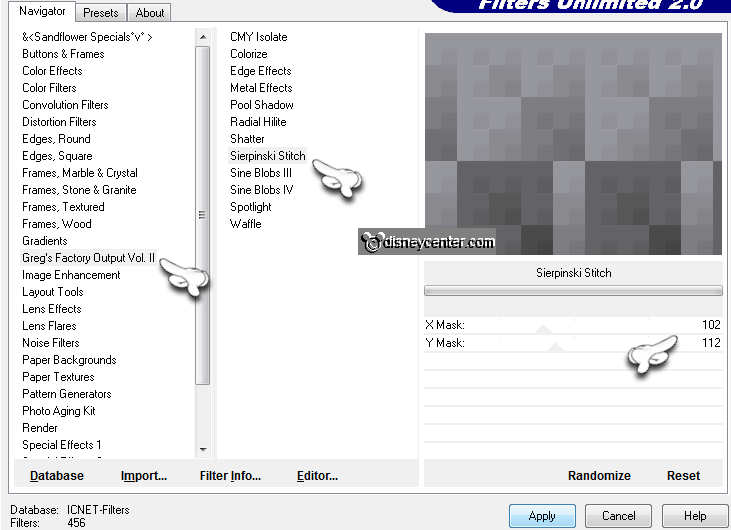Select Frames, Wood category
731x530 pixels.
56,224
